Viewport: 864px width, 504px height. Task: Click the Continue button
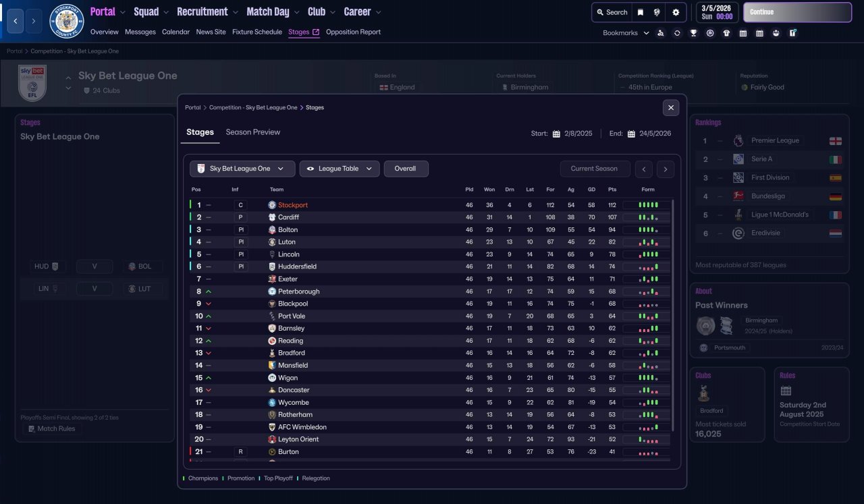(x=798, y=12)
